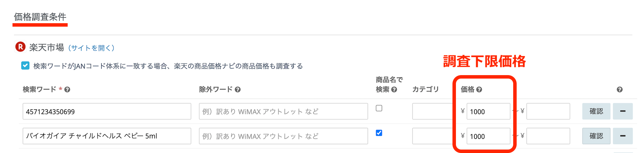Remove the バイオガイア row with minus button

pos(622,136)
